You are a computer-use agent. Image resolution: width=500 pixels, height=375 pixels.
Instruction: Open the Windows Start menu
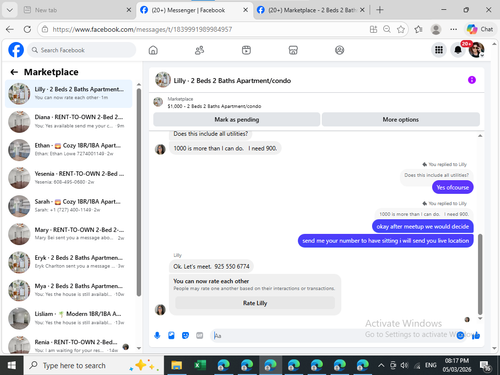[x=11, y=365]
